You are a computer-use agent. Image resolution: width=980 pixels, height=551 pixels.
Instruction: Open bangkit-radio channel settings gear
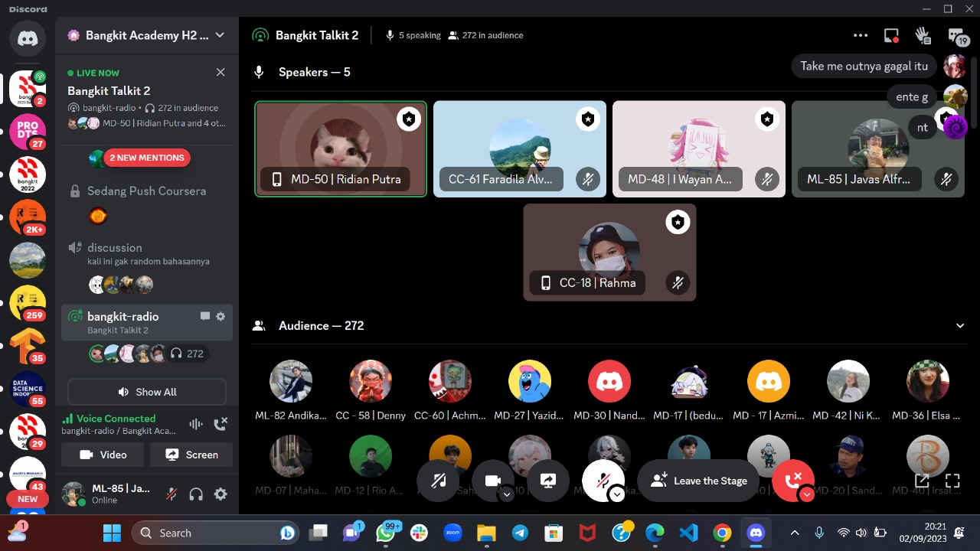[220, 316]
